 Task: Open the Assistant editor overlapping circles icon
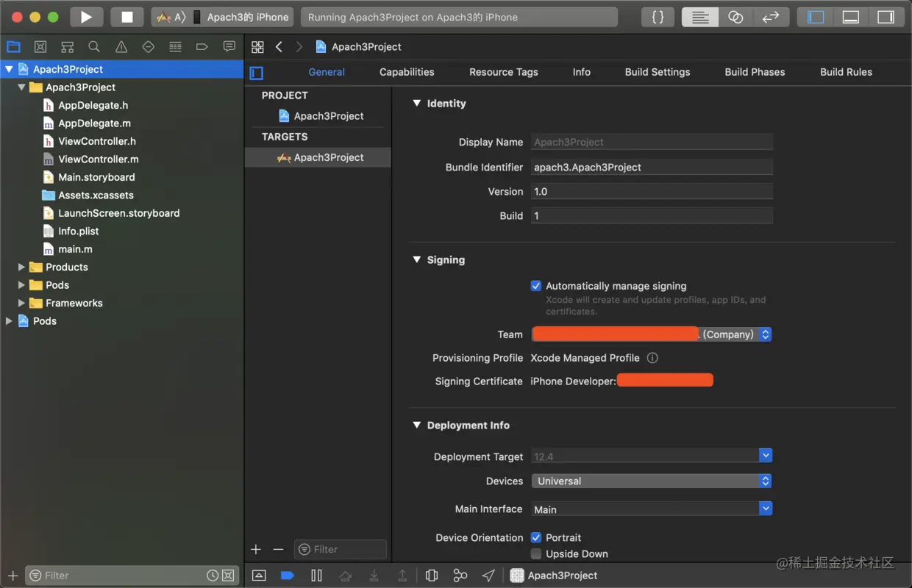click(735, 17)
